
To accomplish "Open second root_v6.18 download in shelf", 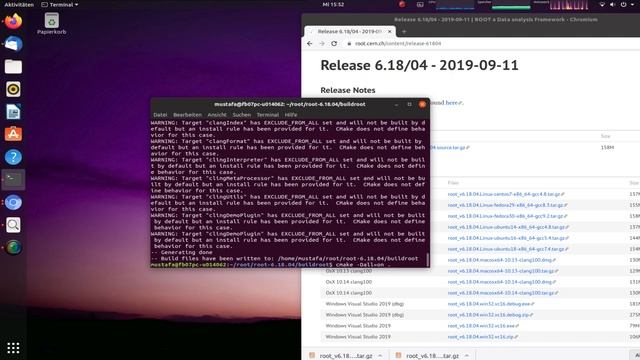I will pyautogui.click(x=427, y=356).
